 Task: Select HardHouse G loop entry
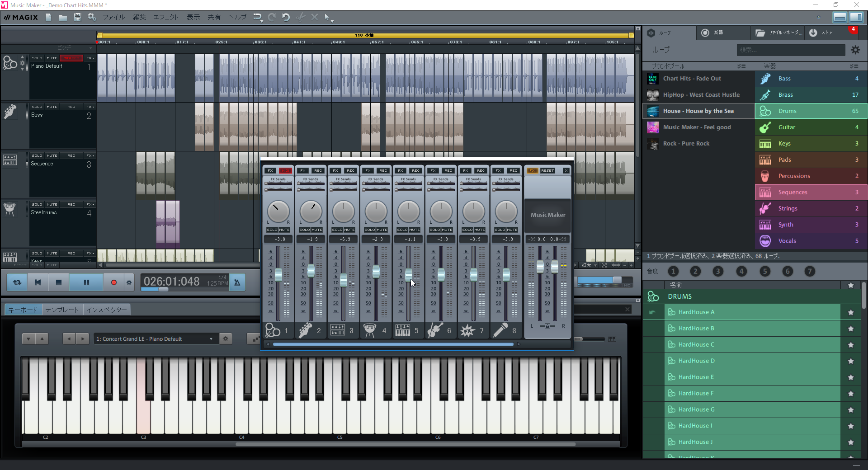tap(752, 410)
